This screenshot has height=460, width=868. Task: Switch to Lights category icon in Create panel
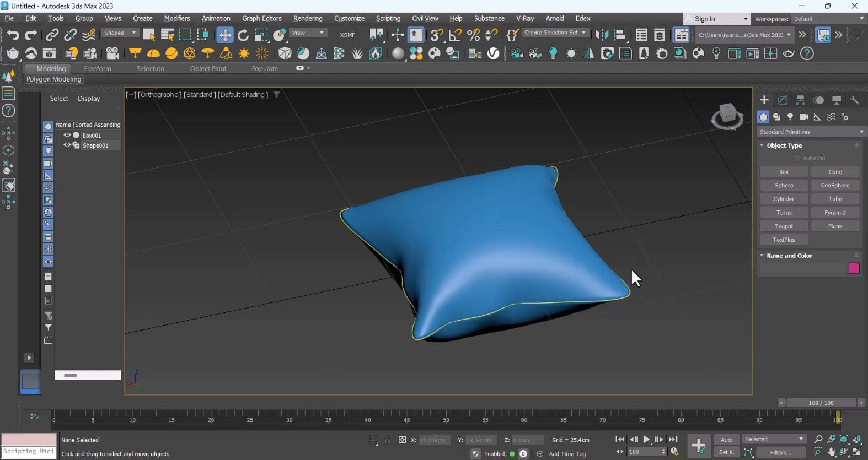pyautogui.click(x=790, y=117)
